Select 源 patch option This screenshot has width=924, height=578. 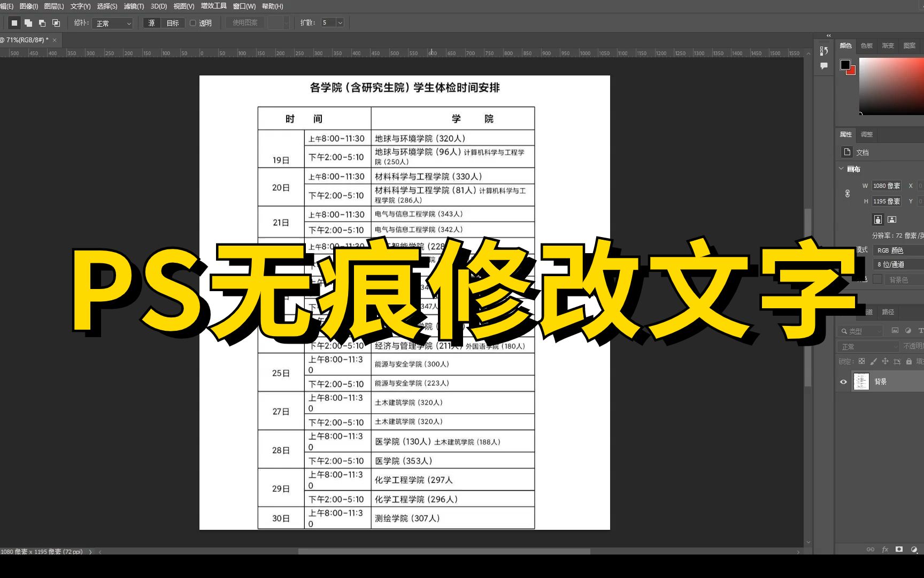coord(151,23)
